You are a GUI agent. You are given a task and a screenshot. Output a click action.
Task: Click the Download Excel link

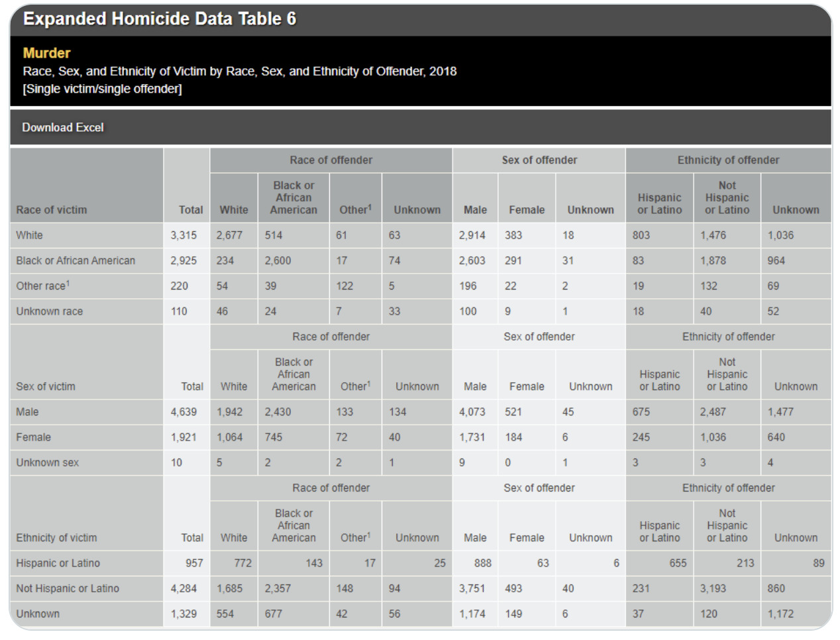(63, 127)
